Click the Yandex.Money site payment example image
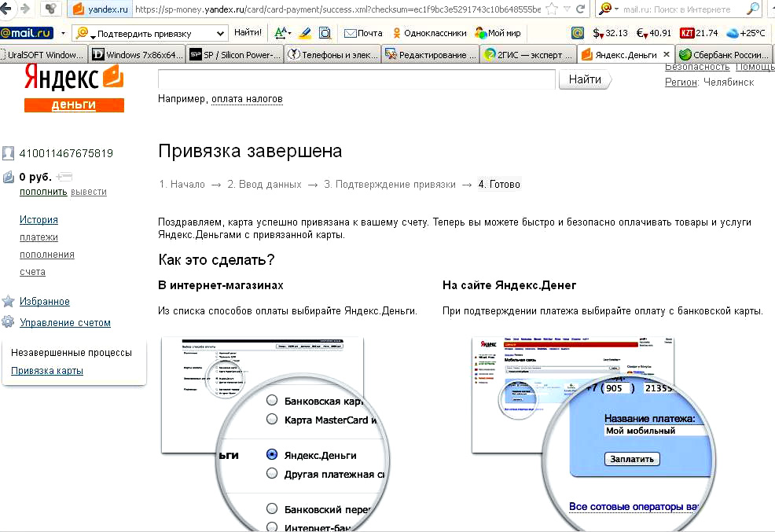The width and height of the screenshot is (775, 532). click(x=593, y=435)
